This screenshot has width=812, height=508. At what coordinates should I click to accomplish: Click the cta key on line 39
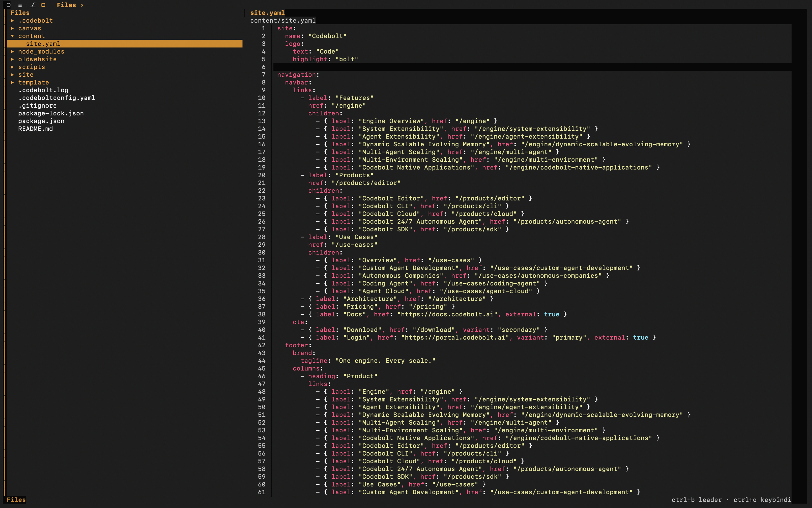point(298,322)
